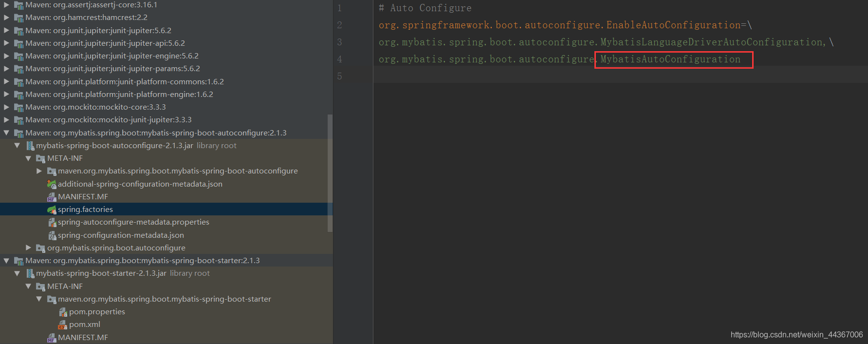The image size is (868, 344).
Task: Click the autoconfigure jar archive icon
Action: 30,146
